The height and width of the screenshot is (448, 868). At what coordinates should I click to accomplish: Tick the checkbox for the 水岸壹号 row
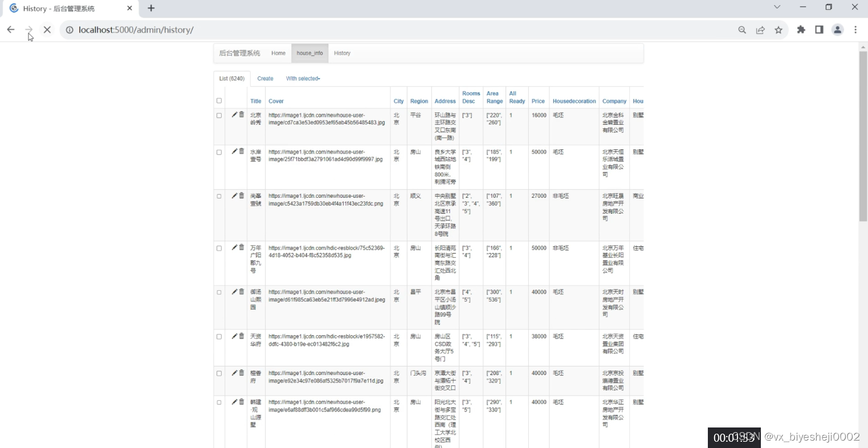(x=219, y=152)
